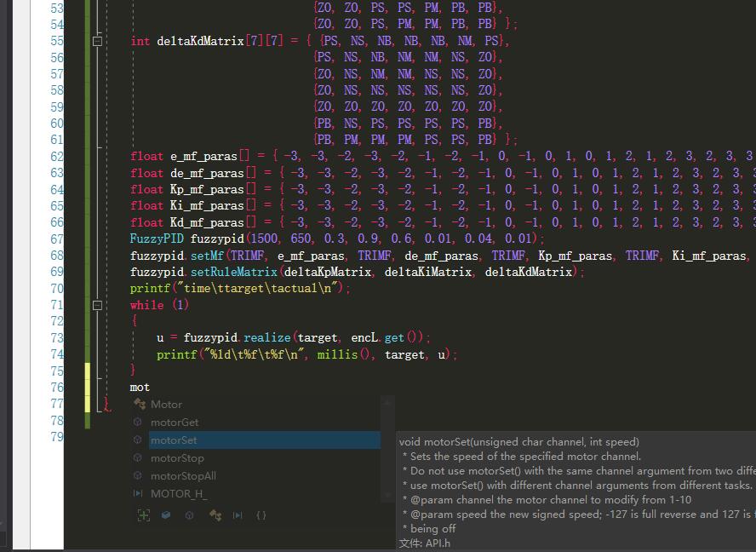Click the FuzzyPID type name
This screenshot has height=552, width=756.
tap(157, 239)
